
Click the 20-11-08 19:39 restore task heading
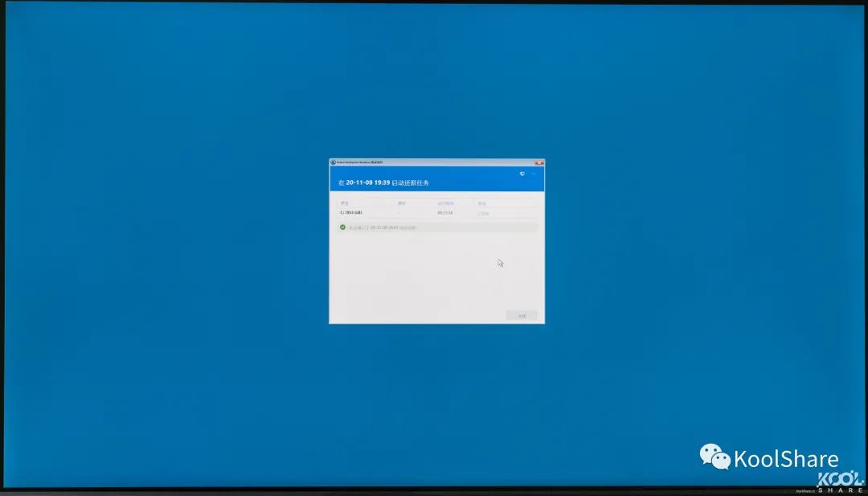(x=383, y=182)
